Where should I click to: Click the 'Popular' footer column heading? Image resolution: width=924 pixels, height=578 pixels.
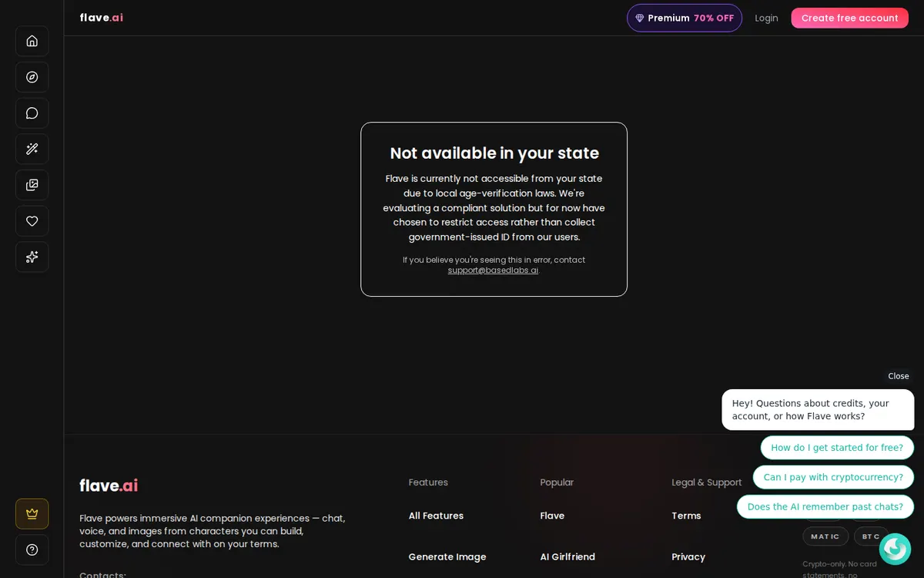pyautogui.click(x=557, y=482)
